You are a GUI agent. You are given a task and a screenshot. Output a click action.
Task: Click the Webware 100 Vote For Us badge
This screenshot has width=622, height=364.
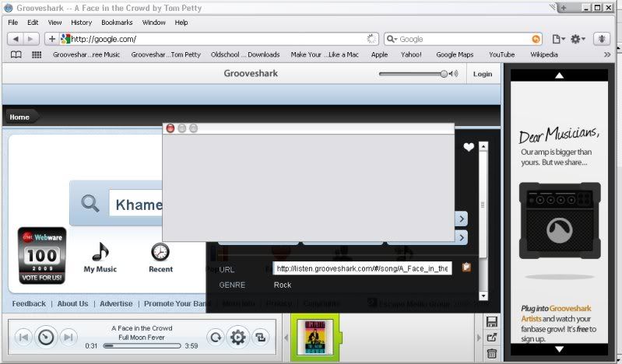42,256
